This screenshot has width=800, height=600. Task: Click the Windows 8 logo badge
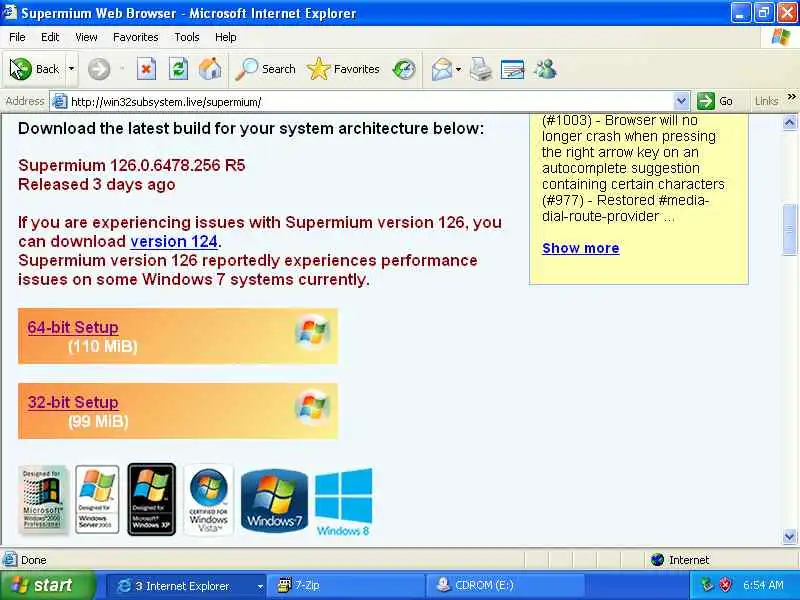[343, 502]
